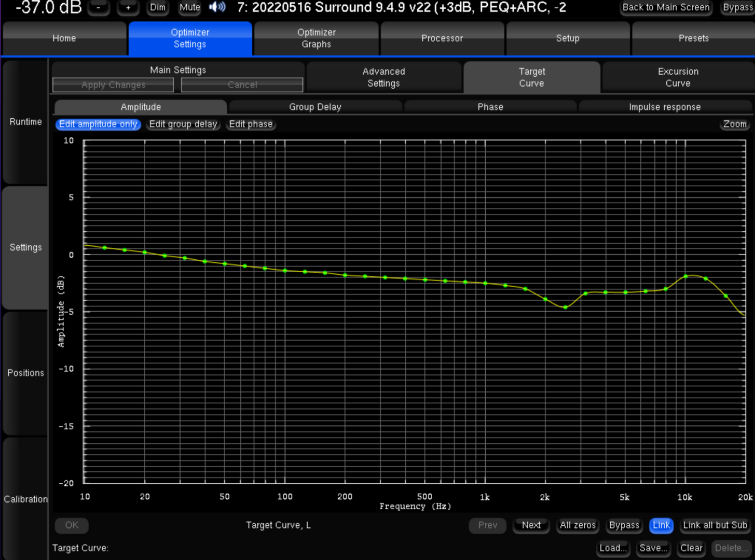Image resolution: width=755 pixels, height=560 pixels.
Task: Switch to the Phase tab
Action: pos(490,107)
